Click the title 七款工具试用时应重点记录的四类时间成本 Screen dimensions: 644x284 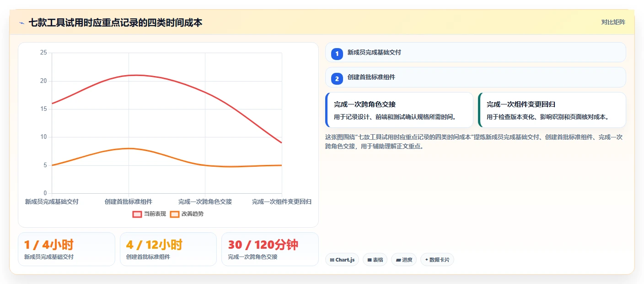point(115,22)
